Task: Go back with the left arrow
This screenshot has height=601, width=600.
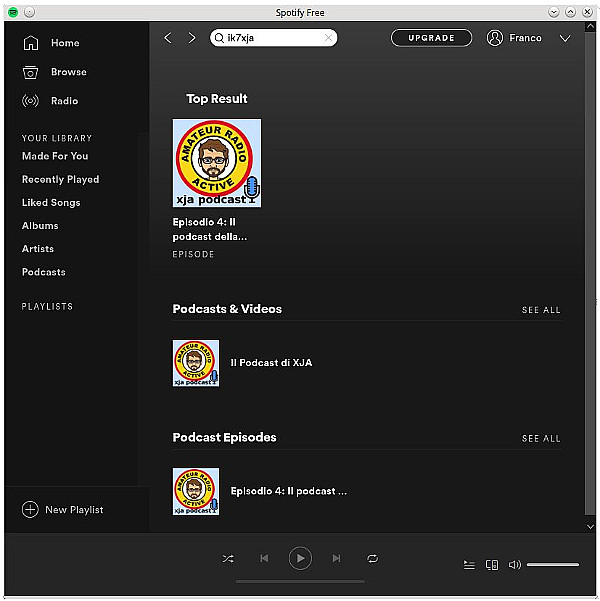Action: tap(168, 38)
